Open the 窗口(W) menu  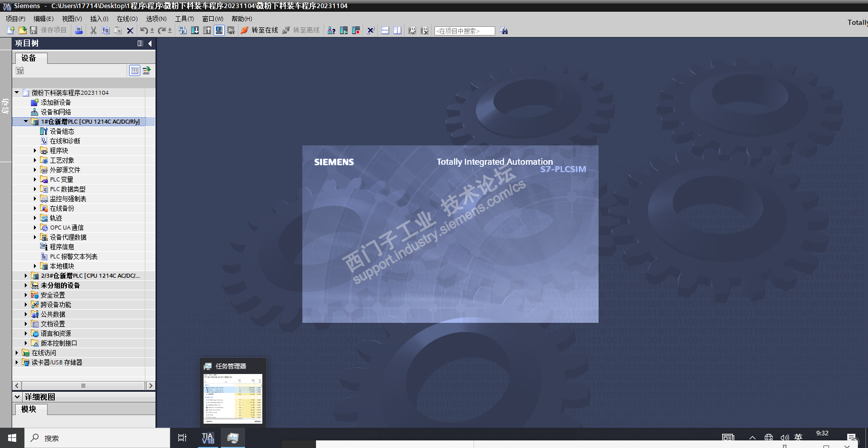point(213,19)
